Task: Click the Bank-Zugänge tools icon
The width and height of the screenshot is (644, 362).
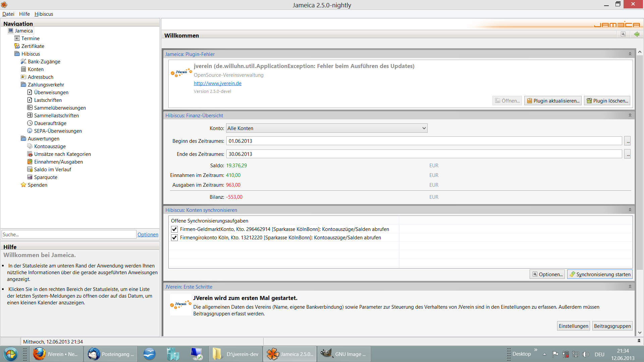Action: coord(23,61)
